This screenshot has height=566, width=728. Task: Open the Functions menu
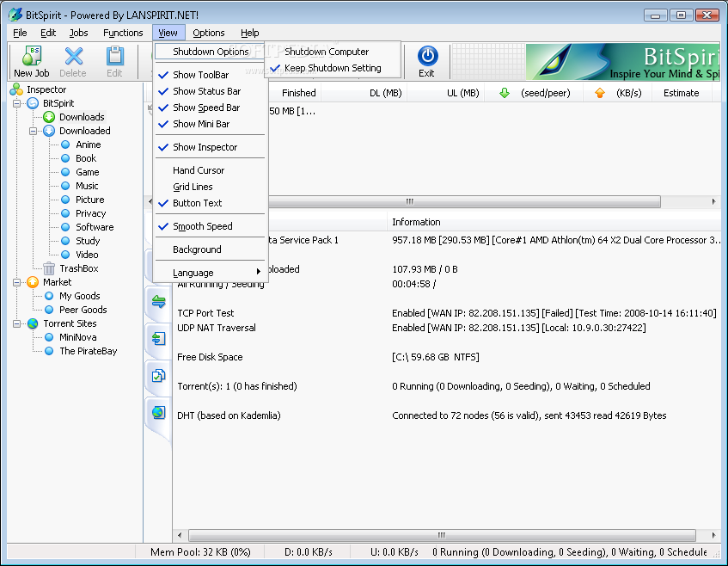point(123,33)
